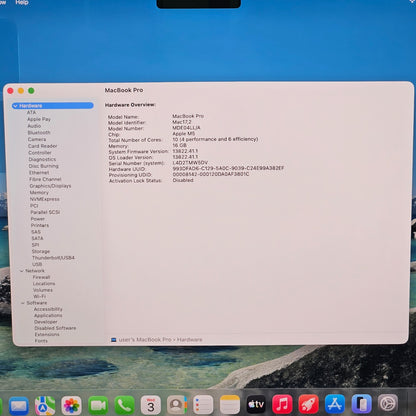Image resolution: width=416 pixels, height=416 pixels.
Task: View Storage details
Action: (41, 251)
